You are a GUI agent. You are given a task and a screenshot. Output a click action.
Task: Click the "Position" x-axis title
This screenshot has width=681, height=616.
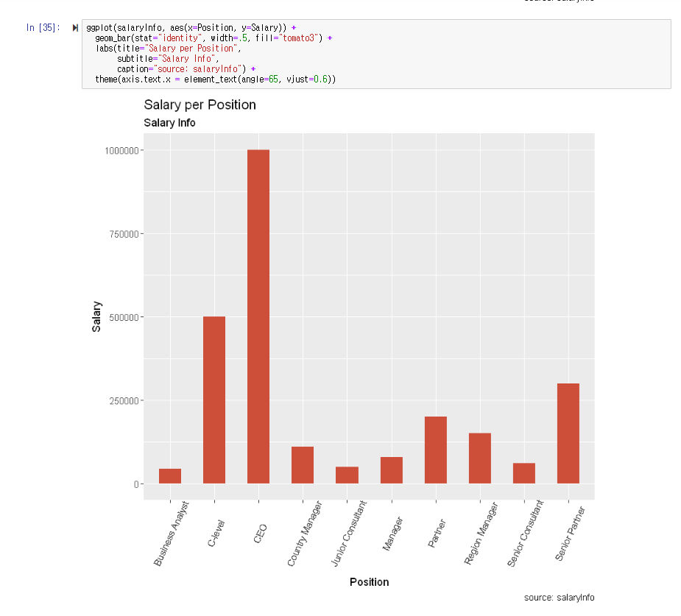click(x=369, y=582)
